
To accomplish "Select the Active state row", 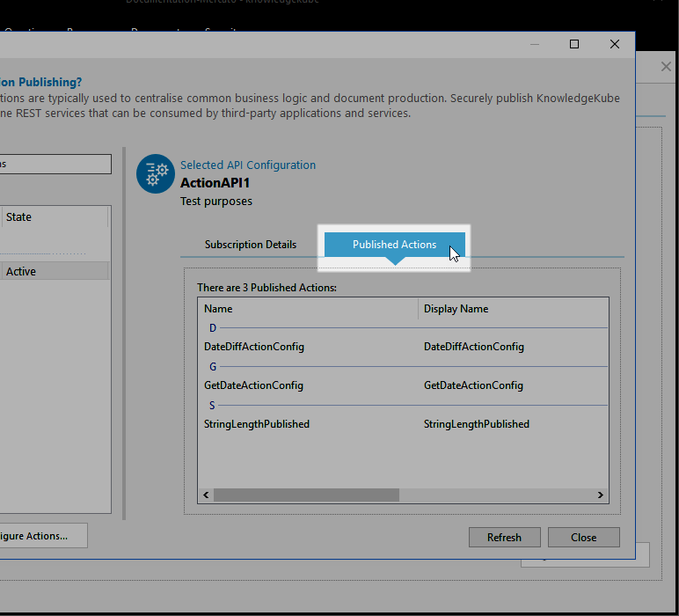I will pos(55,272).
